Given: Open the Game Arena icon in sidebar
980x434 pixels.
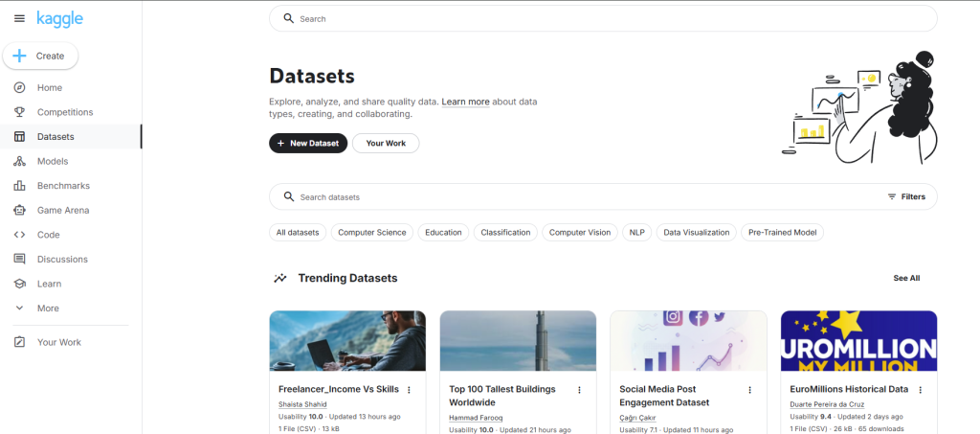Looking at the screenshot, I should pos(19,210).
